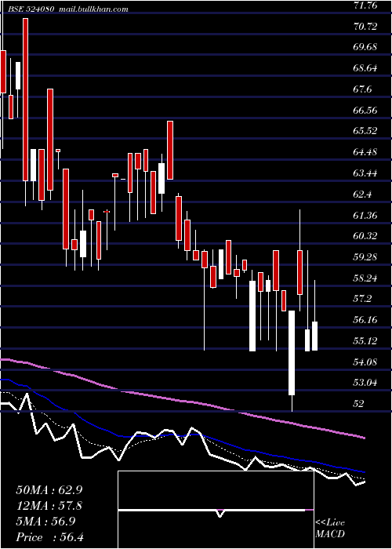Click the pink 50MA line
The image size is (392, 549).
(x=182, y=400)
